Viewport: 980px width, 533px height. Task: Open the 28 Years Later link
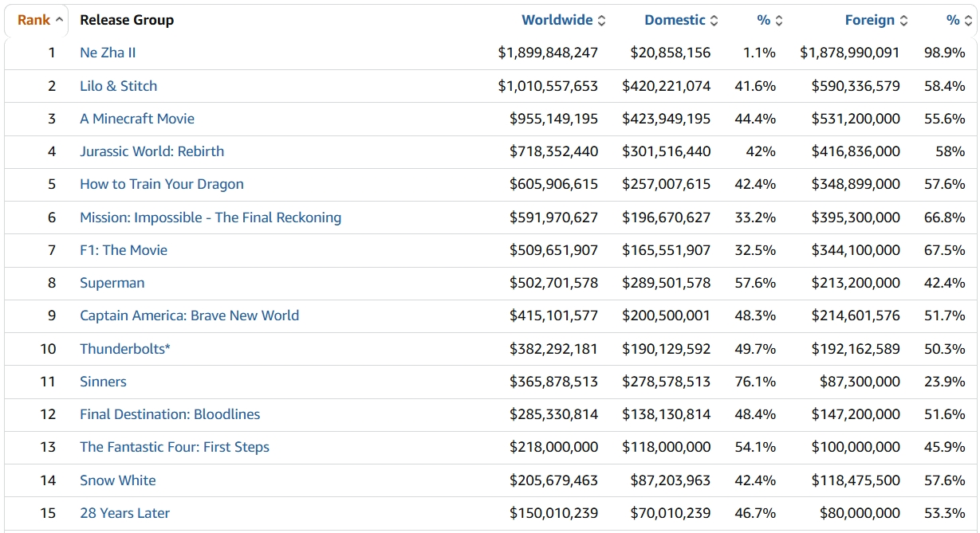[x=124, y=513]
